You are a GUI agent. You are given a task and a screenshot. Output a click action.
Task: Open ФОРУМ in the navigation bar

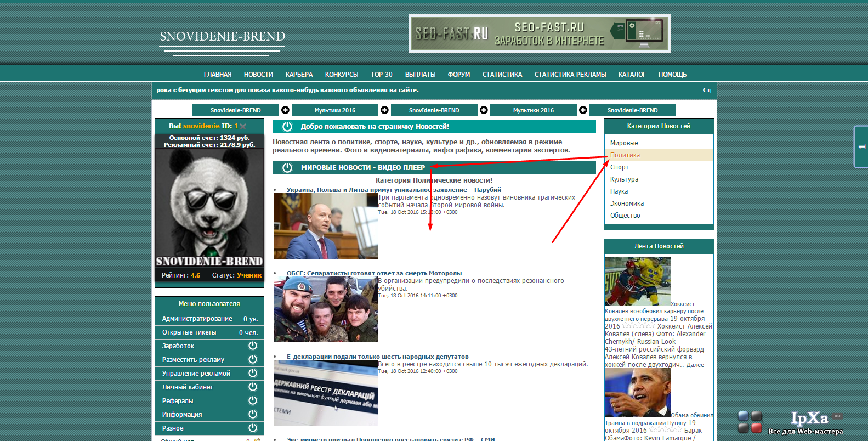459,75
